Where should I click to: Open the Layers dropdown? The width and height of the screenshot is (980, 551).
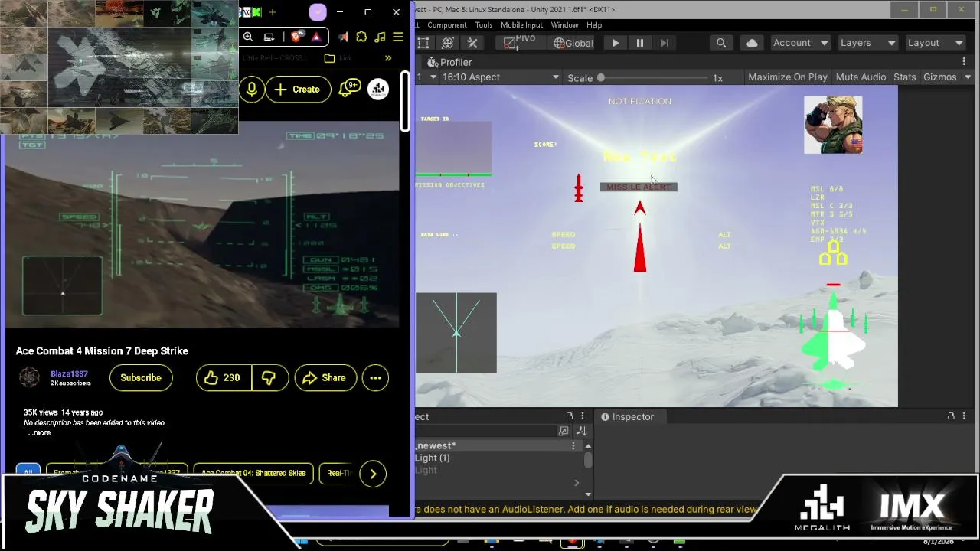tap(867, 43)
